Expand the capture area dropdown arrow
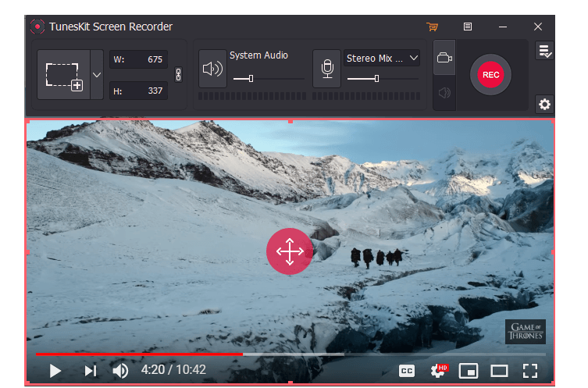This screenshot has height=388, width=588. 97,75
